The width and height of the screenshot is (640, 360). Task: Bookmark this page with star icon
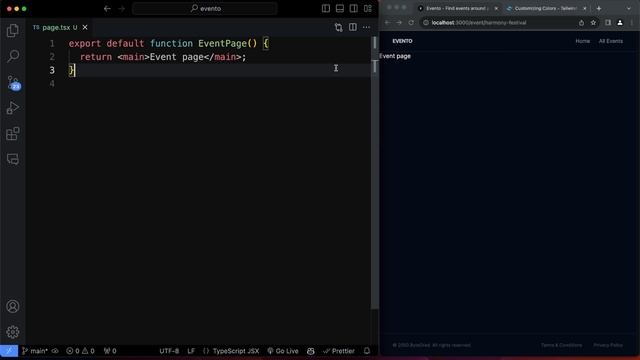click(593, 22)
